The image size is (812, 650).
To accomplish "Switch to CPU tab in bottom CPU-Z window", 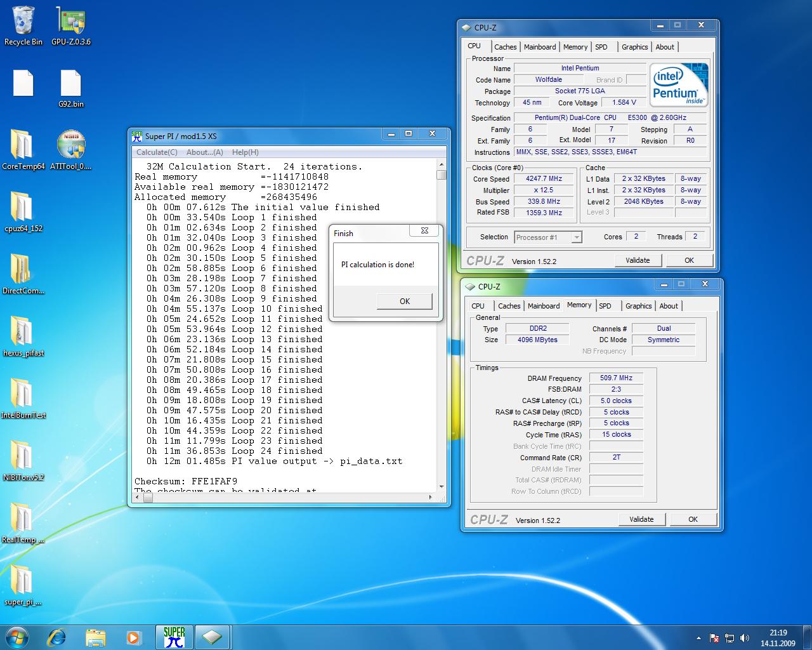I will coord(478,306).
